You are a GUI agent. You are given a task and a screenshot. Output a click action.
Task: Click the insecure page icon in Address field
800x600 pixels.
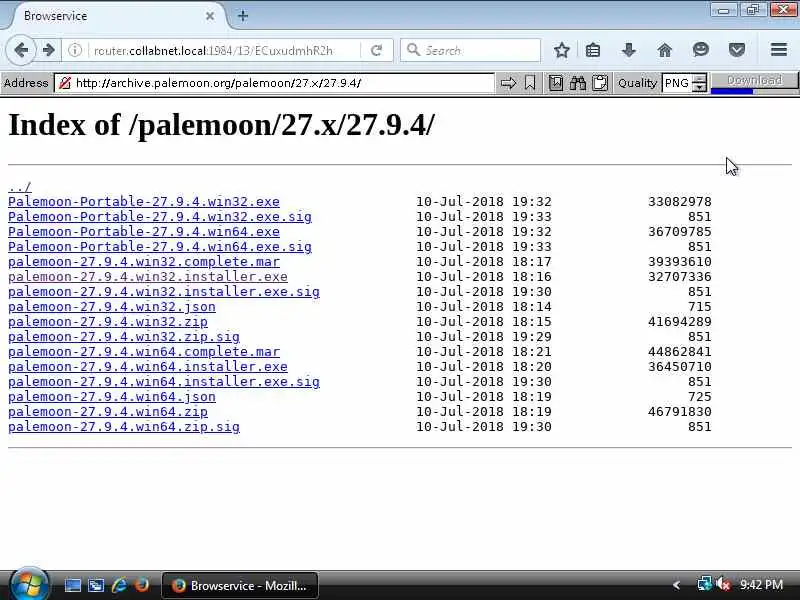click(x=65, y=83)
